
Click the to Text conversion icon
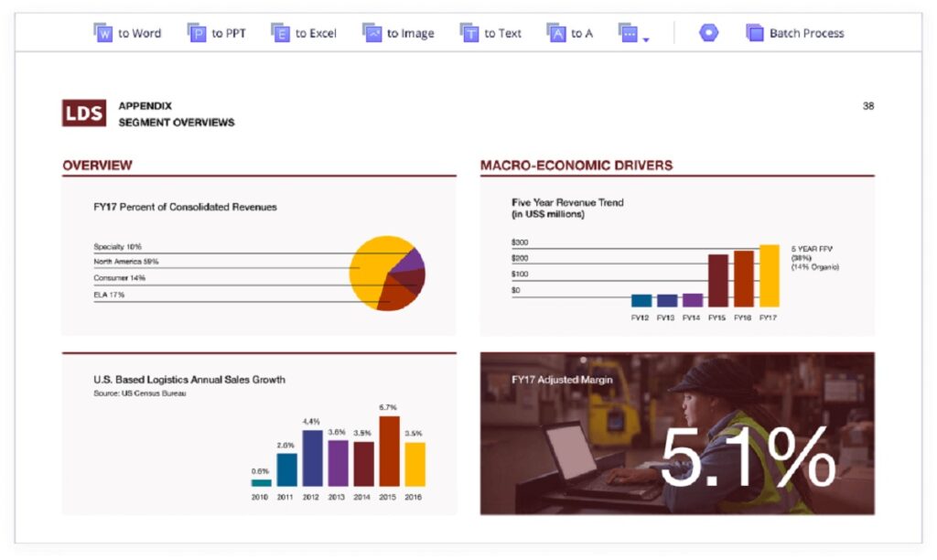469,33
